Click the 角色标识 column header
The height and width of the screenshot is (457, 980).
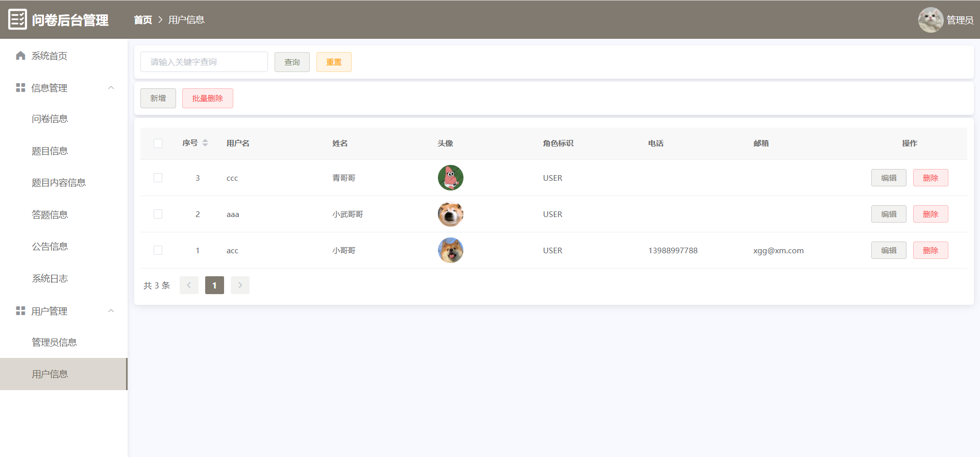click(558, 143)
